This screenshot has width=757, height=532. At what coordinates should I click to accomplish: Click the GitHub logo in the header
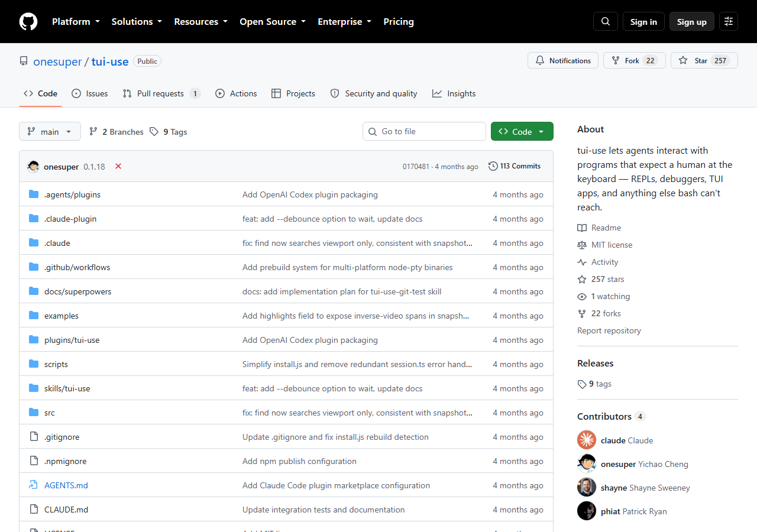28,22
